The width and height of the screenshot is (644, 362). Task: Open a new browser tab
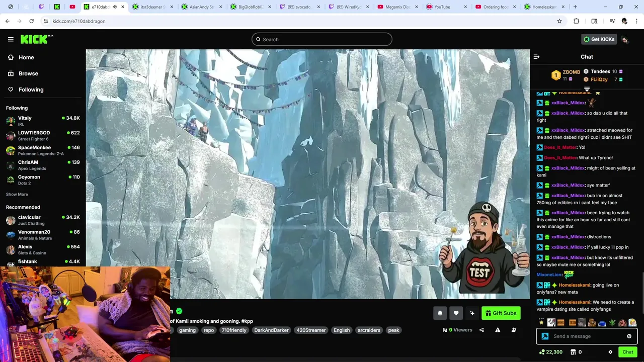[575, 7]
